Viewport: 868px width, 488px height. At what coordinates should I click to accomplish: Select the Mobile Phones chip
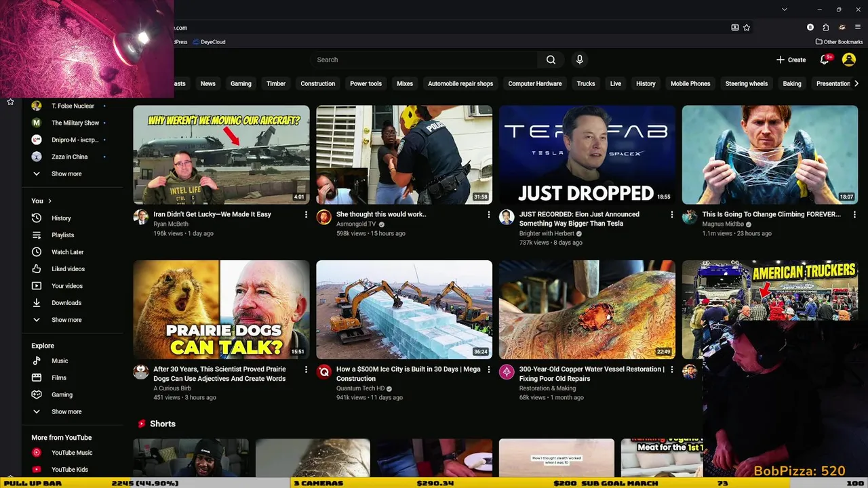point(690,84)
